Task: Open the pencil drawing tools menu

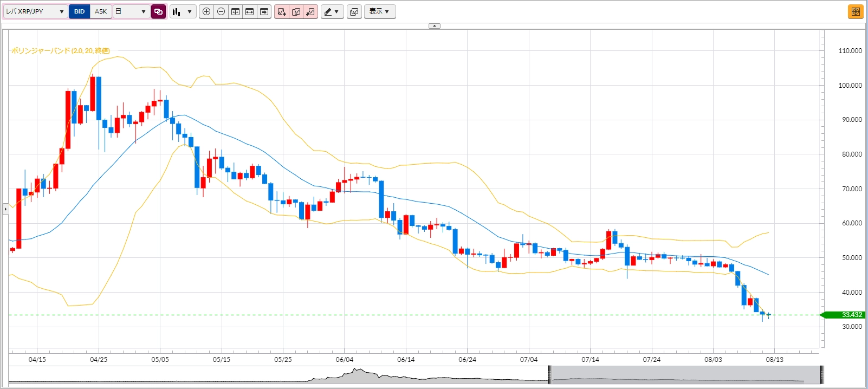Action: [332, 11]
